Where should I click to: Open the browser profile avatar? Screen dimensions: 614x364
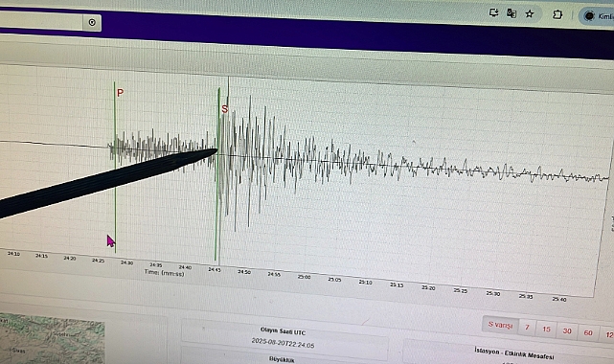pyautogui.click(x=589, y=16)
